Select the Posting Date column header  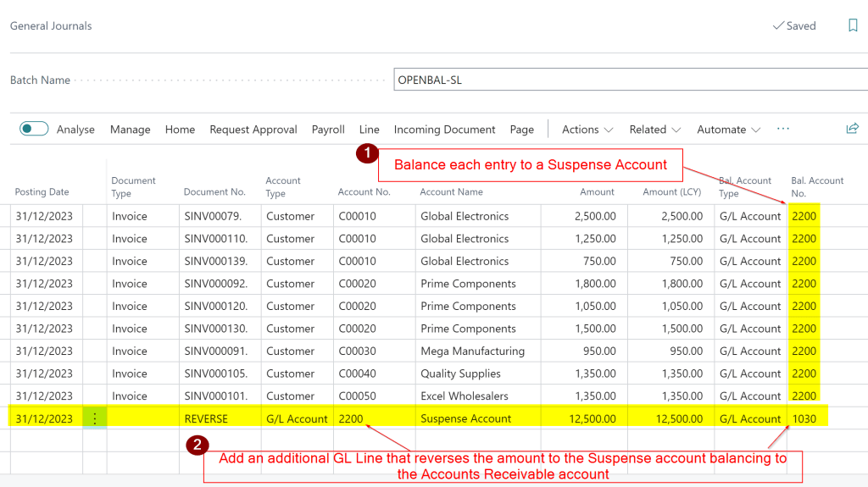click(x=42, y=192)
